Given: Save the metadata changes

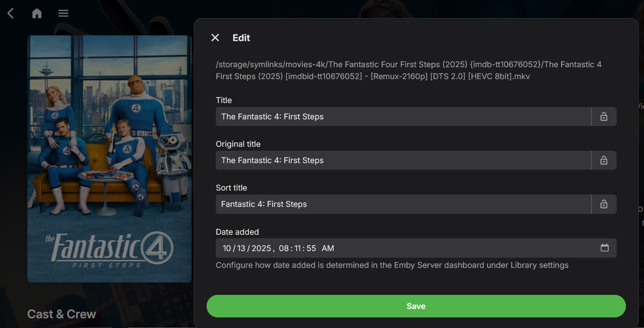Looking at the screenshot, I should point(416,306).
